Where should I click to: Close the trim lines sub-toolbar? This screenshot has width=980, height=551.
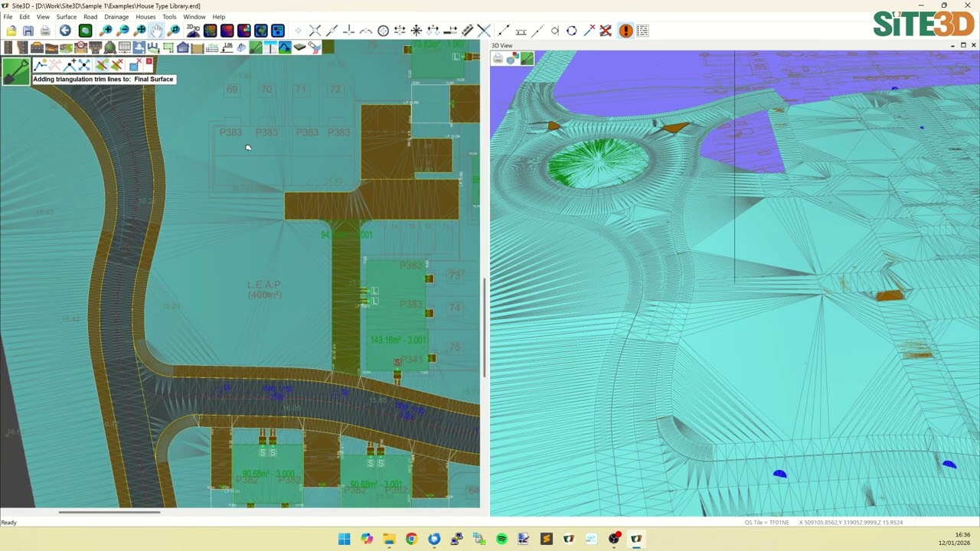(x=149, y=62)
